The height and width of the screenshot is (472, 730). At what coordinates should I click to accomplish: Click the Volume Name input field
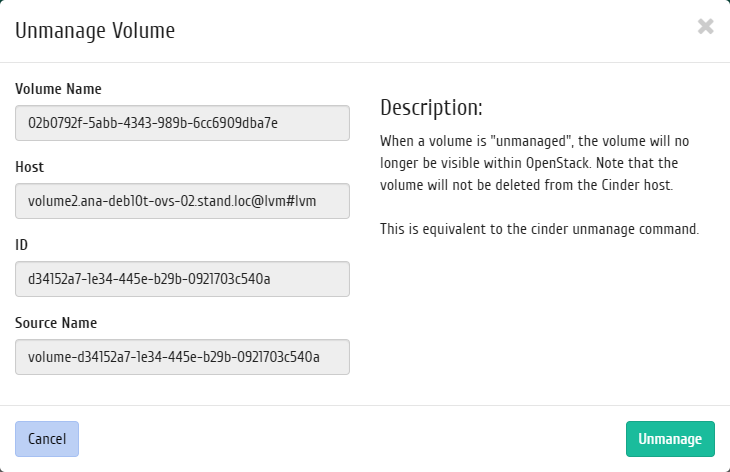click(182, 123)
